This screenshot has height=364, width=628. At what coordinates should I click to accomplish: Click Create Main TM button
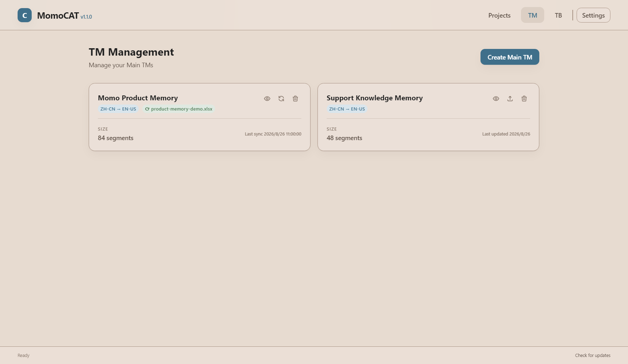[510, 57]
